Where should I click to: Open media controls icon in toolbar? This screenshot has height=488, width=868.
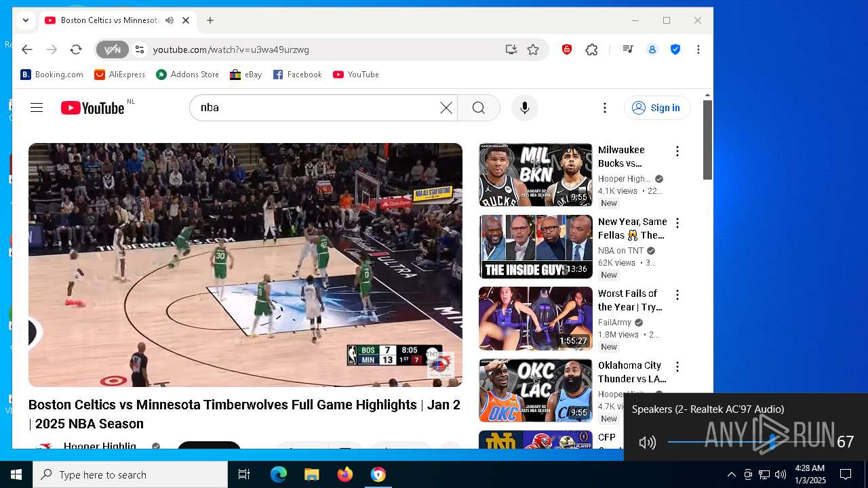pyautogui.click(x=628, y=49)
